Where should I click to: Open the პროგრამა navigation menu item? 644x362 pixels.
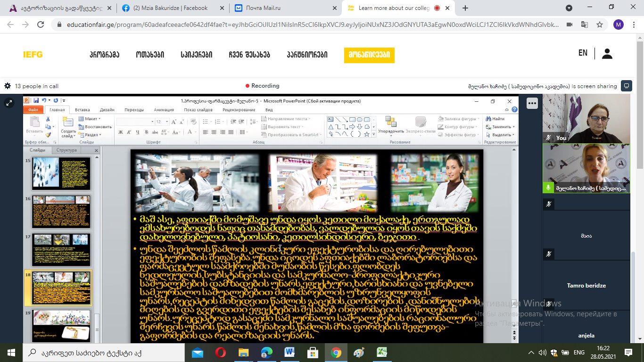tap(104, 55)
